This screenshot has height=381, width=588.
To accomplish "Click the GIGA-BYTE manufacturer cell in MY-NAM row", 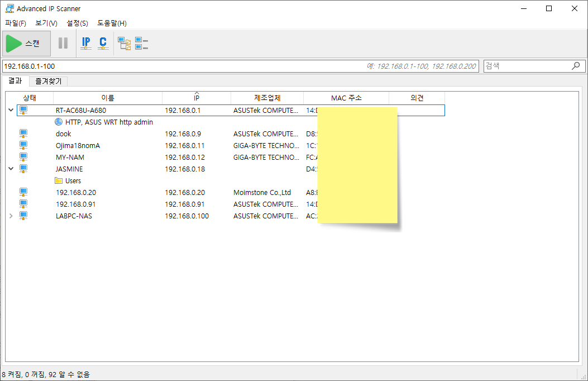I will (266, 157).
